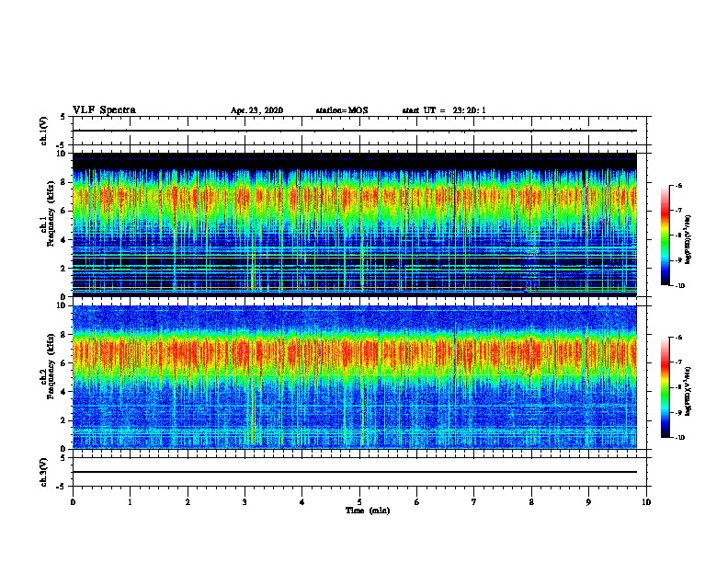Click the "-6" label on ch.2 color scale

(x=678, y=338)
